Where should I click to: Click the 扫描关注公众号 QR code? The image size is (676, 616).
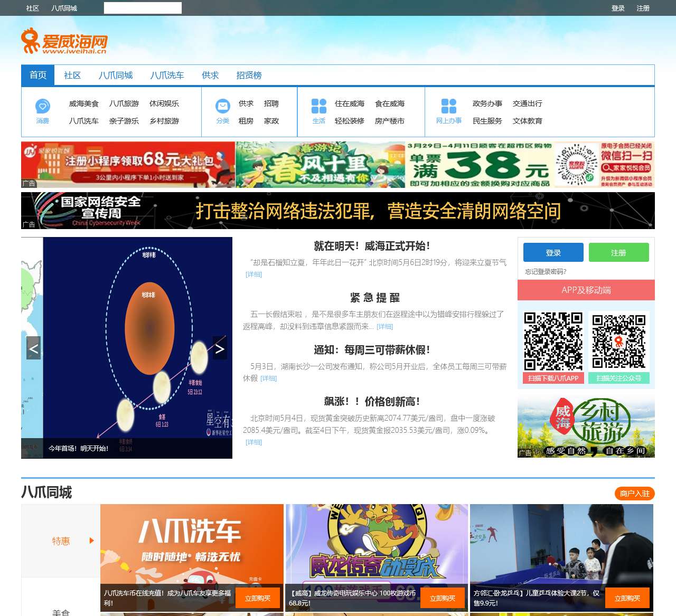coord(619,341)
